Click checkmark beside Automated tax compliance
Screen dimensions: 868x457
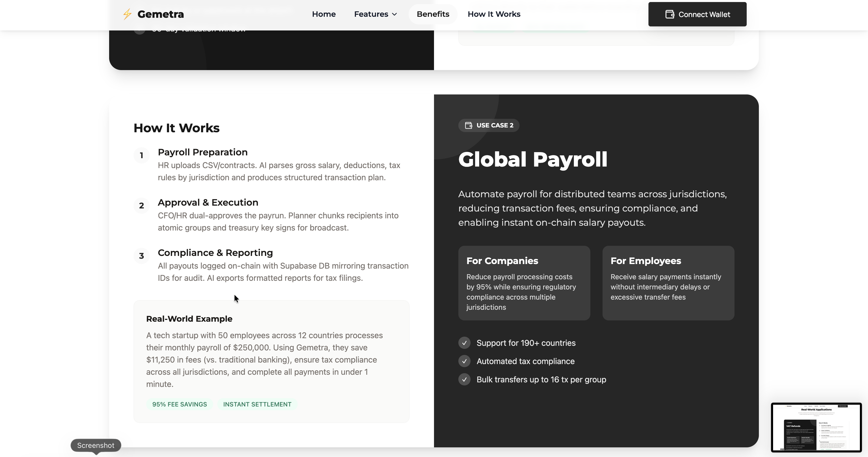coord(464,361)
